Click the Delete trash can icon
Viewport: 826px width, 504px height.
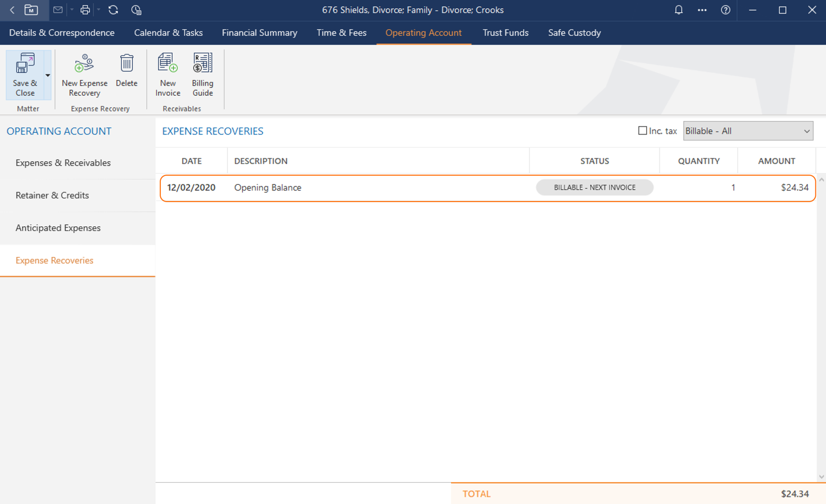(x=127, y=71)
